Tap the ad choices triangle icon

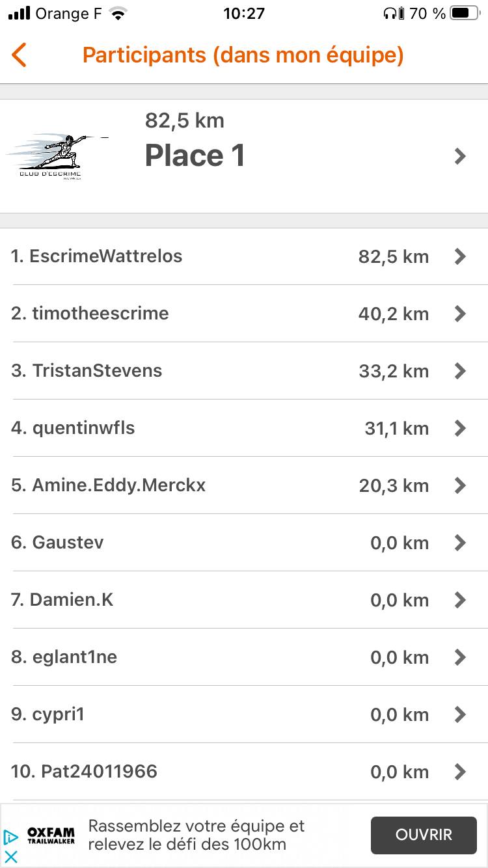pyautogui.click(x=10, y=837)
